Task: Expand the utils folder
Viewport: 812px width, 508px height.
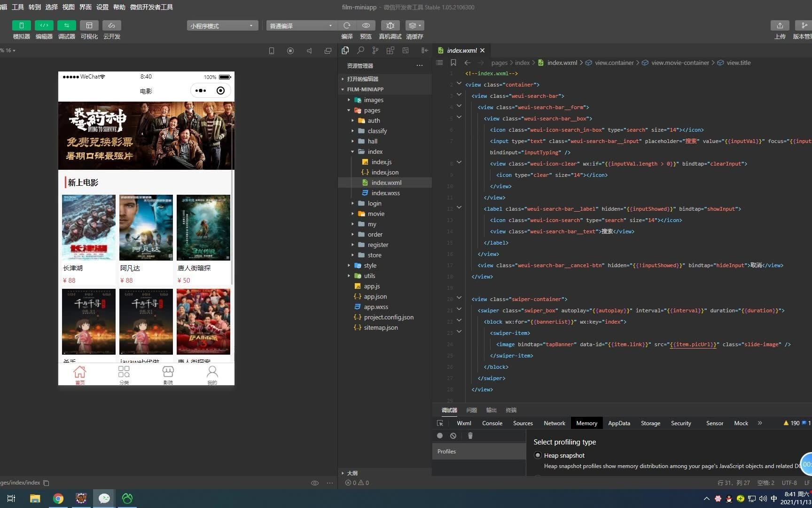Action: coord(385,276)
